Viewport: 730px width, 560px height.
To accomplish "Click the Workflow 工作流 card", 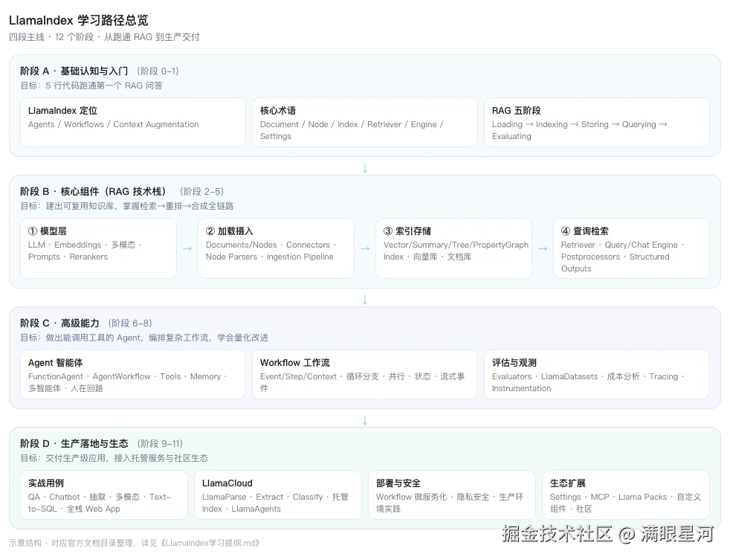I will 365,375.
